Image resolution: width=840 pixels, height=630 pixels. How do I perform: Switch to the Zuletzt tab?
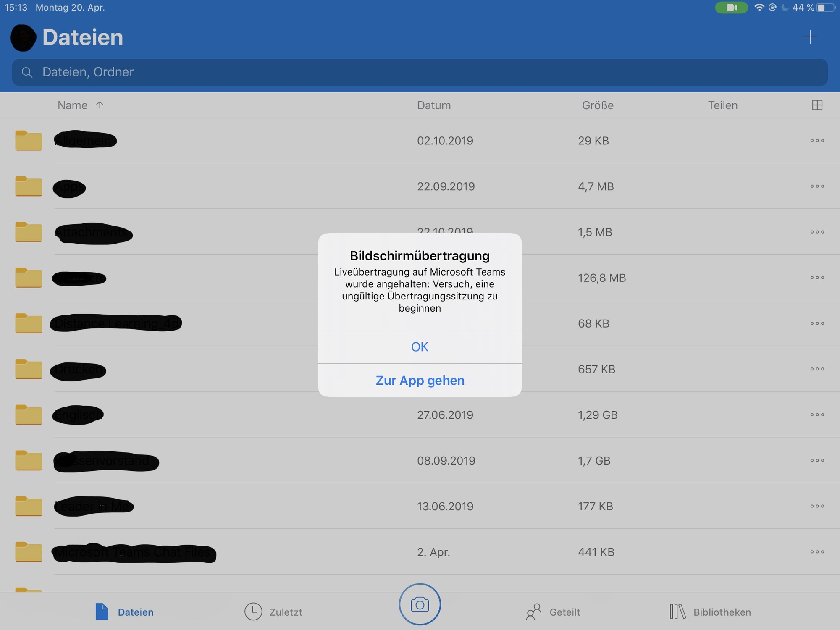pyautogui.click(x=273, y=612)
